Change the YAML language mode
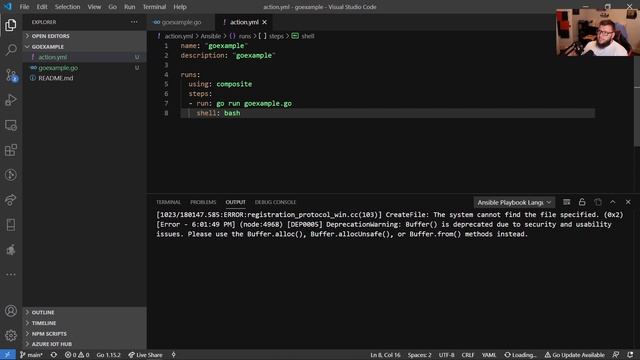 (489, 355)
